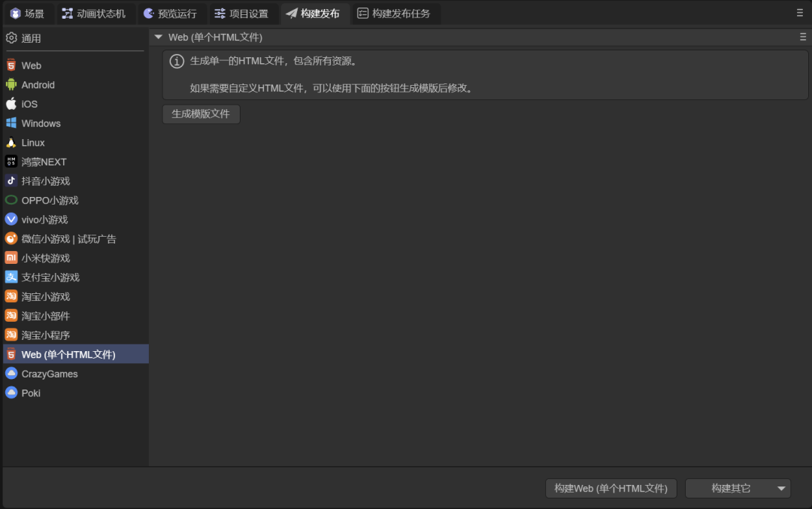The height and width of the screenshot is (509, 812).
Task: Click the 通用 gear icon
Action: (x=11, y=38)
